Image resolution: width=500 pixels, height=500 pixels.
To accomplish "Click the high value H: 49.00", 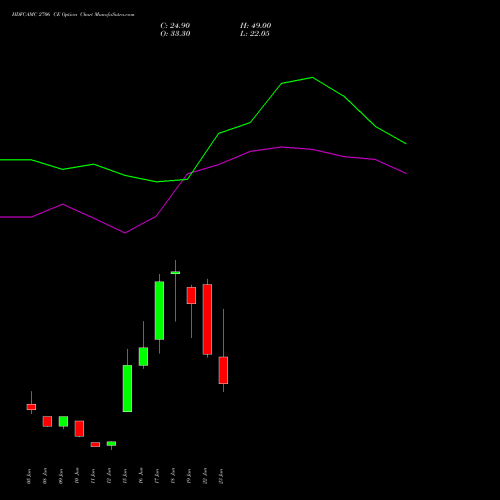I will [255, 26].
